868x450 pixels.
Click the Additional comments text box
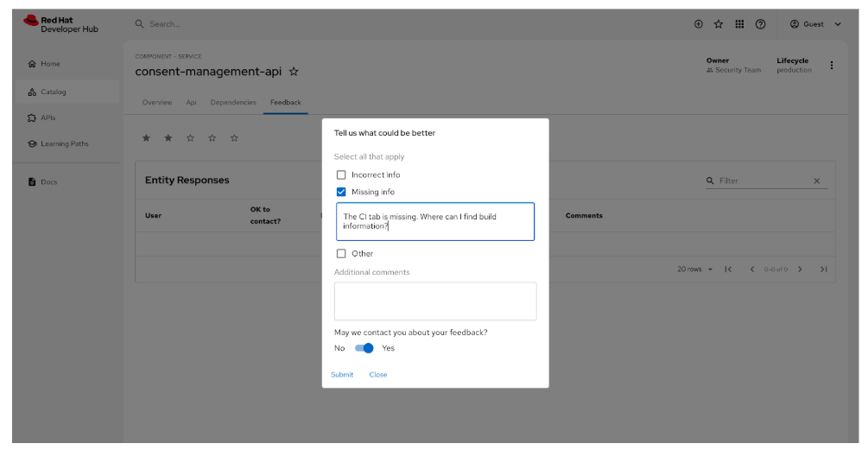pyautogui.click(x=435, y=301)
